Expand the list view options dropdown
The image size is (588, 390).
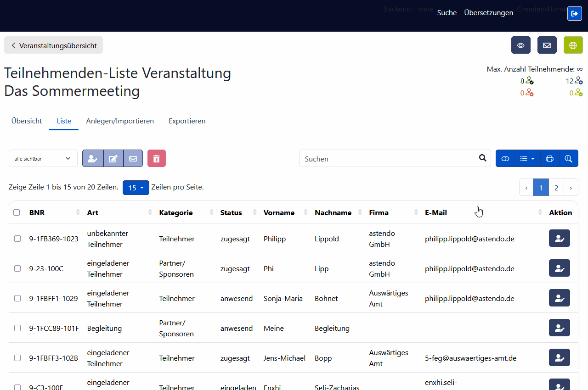(527, 158)
